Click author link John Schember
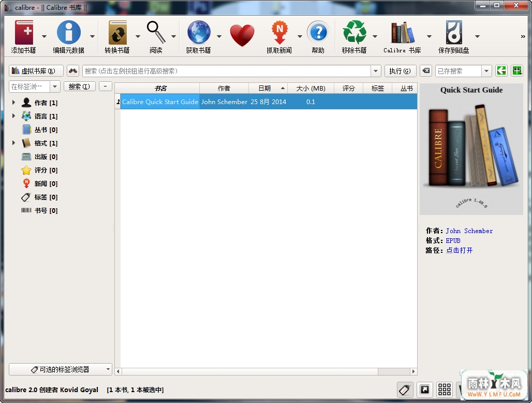This screenshot has height=403, width=532. 469,231
